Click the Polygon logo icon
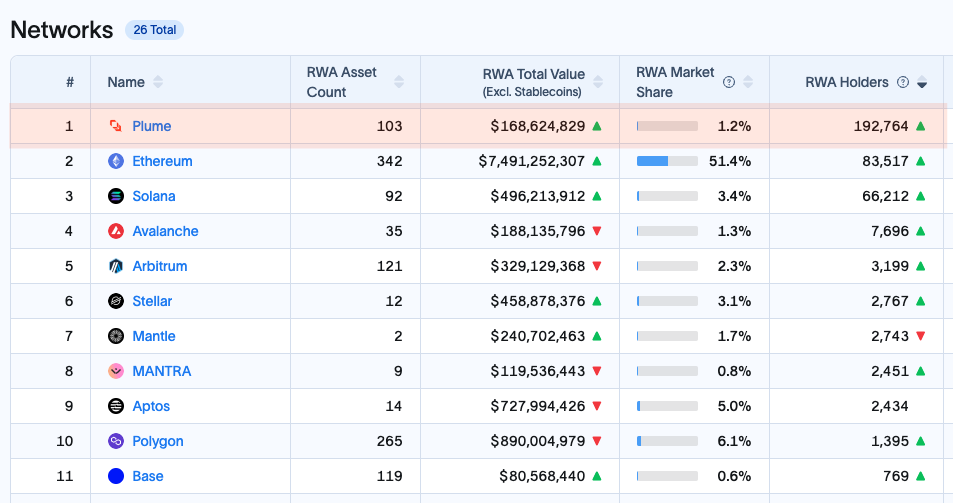The image size is (953, 503). point(115,441)
